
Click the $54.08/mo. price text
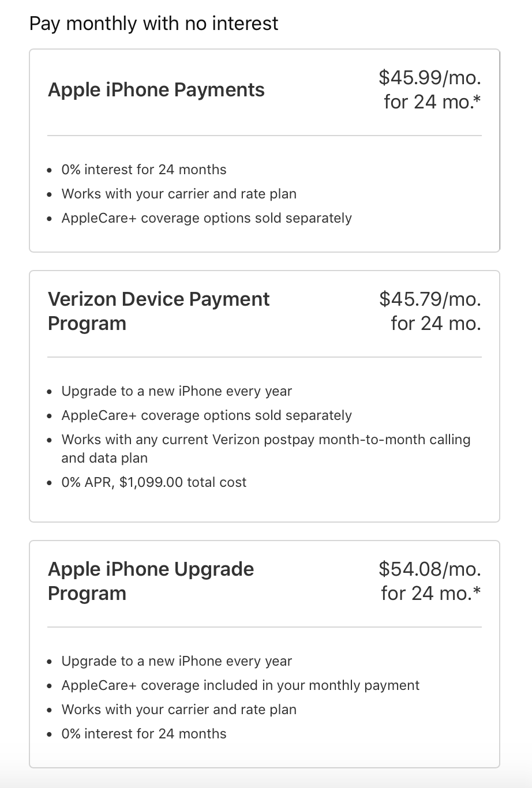click(x=430, y=568)
